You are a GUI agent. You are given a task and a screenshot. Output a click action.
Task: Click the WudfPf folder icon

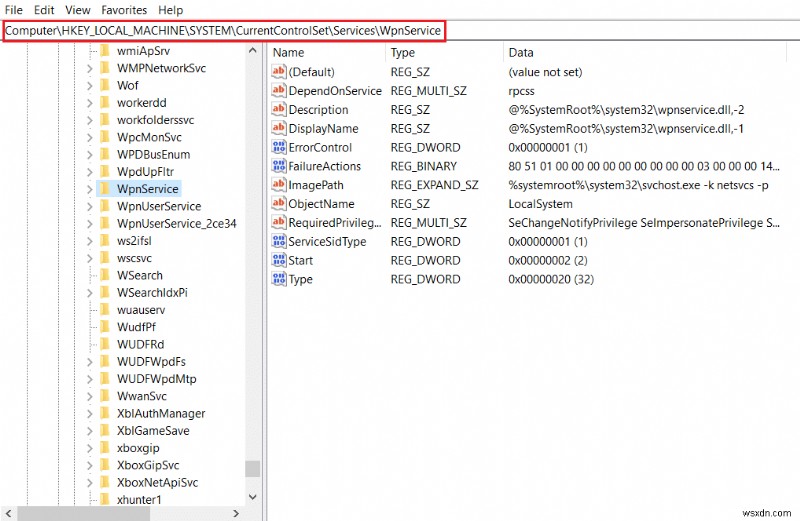(105, 327)
